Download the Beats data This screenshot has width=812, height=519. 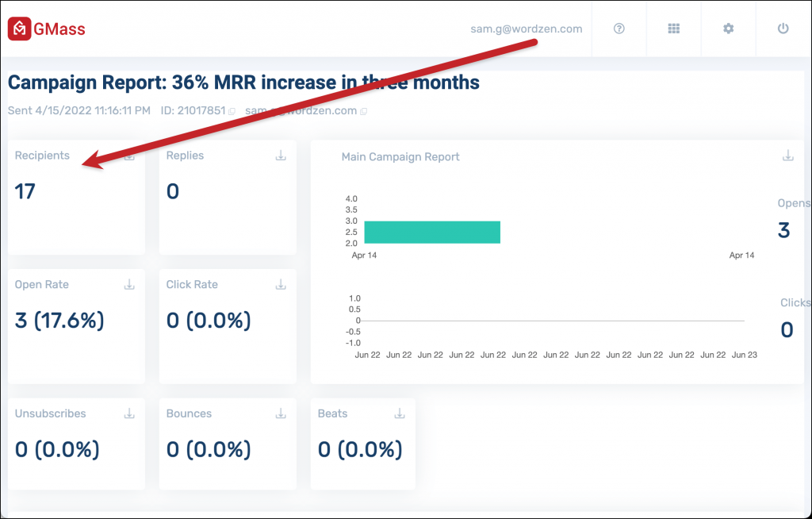click(x=400, y=413)
